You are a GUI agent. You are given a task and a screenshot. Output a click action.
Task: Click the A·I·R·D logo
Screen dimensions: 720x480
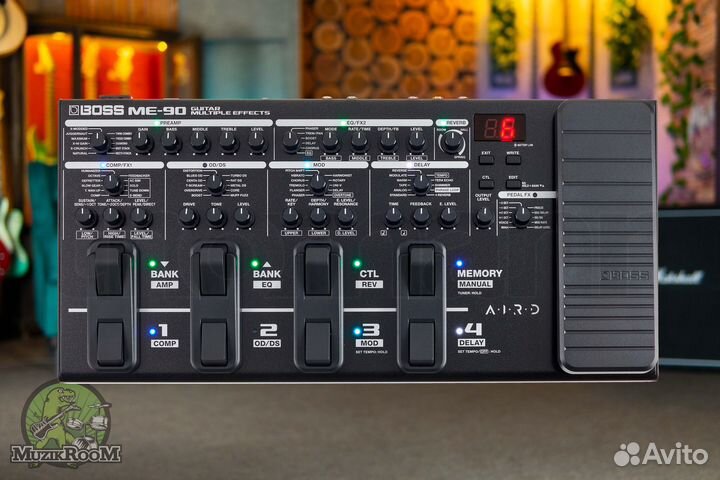tap(512, 310)
